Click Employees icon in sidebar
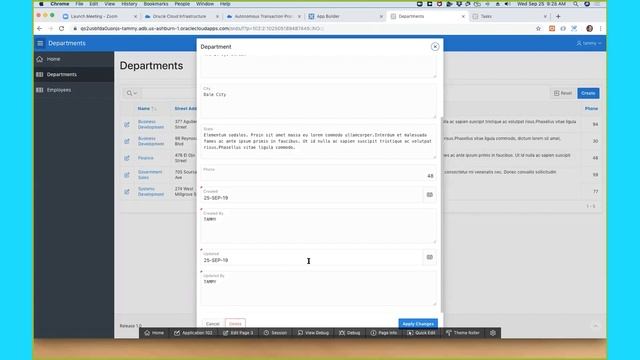Image resolution: width=640 pixels, height=360 pixels. pyautogui.click(x=40, y=90)
